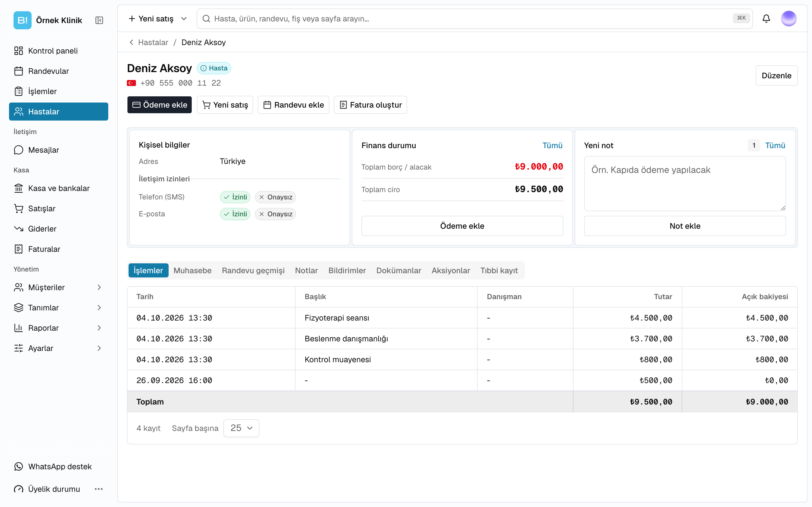This screenshot has width=812, height=507.
Task: Open the Sayfa başına 25 dropdown
Action: [x=241, y=428]
